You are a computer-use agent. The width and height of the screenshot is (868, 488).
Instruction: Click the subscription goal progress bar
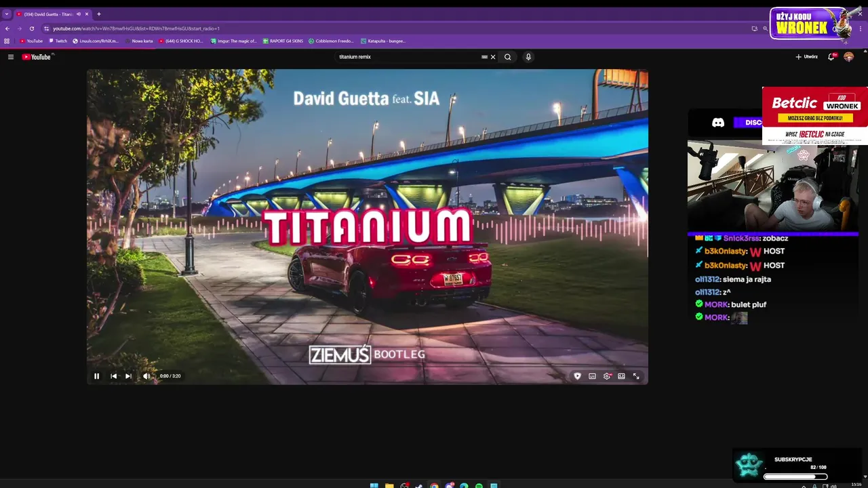coord(795,476)
